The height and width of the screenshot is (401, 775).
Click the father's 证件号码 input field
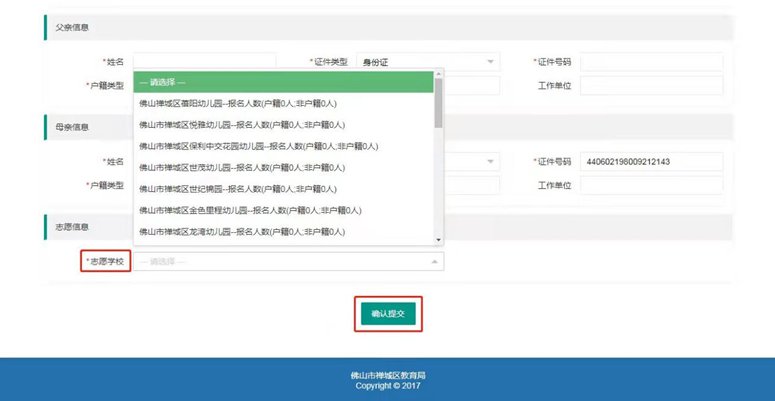click(x=651, y=62)
